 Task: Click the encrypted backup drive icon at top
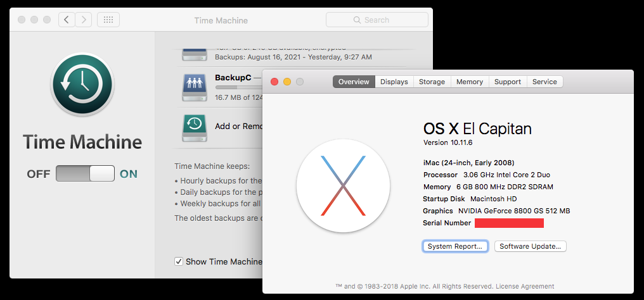(x=195, y=54)
